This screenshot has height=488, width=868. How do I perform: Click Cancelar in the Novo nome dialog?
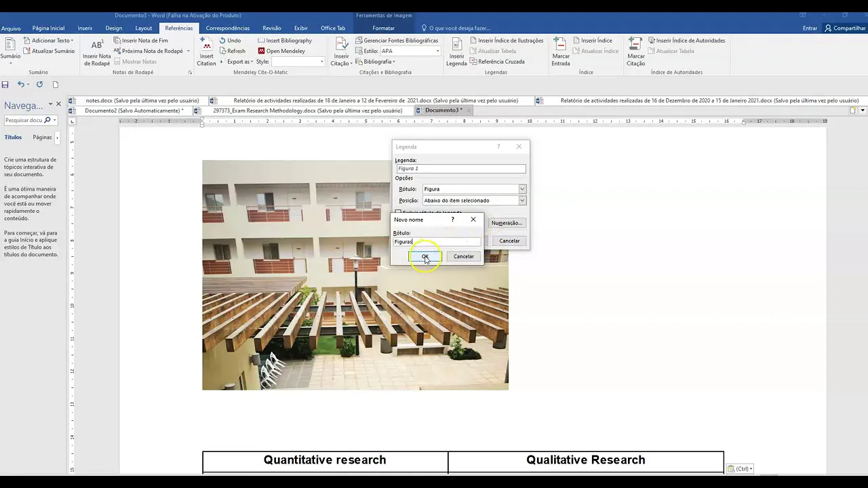click(464, 256)
